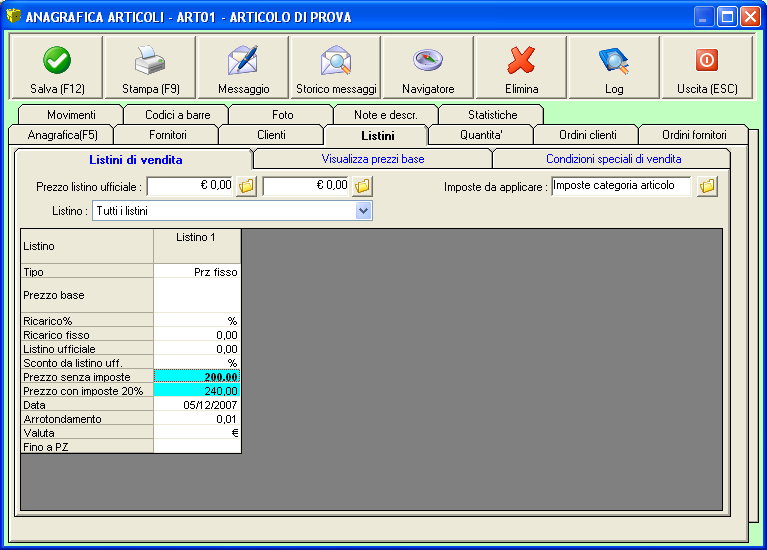This screenshot has height=550, width=767.
Task: Click the Ricarico% value cell
Action: 197,321
